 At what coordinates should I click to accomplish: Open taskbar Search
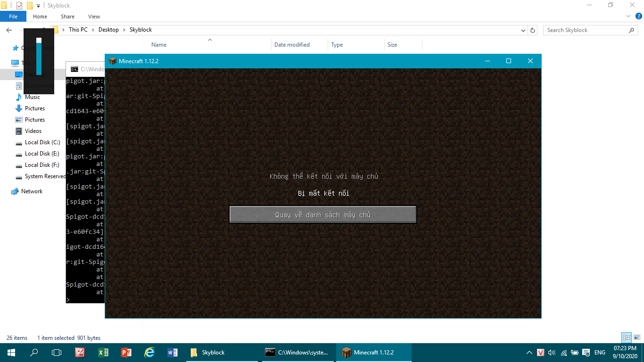click(x=34, y=353)
